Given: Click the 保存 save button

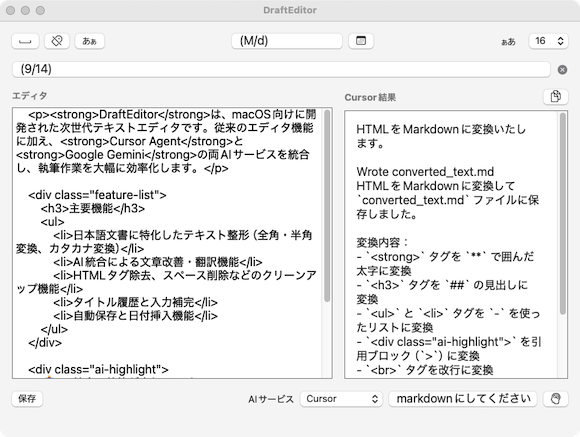Looking at the screenshot, I should tap(27, 399).
